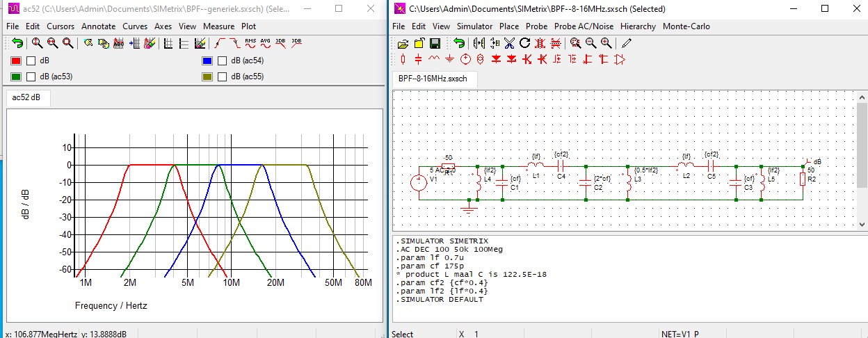
Task: Tick the checkbox for dB (ac53) curve
Action: (31, 77)
